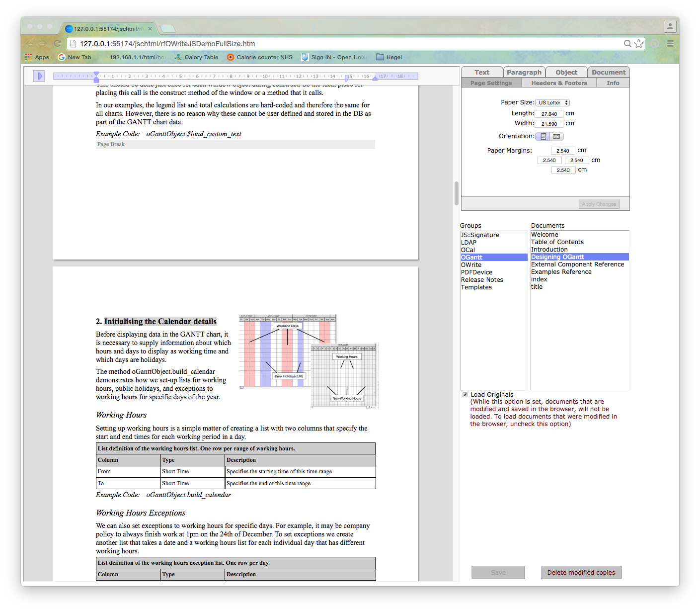The width and height of the screenshot is (700, 611).
Task: Toggle the Load Originals checkbox
Action: [x=465, y=395]
